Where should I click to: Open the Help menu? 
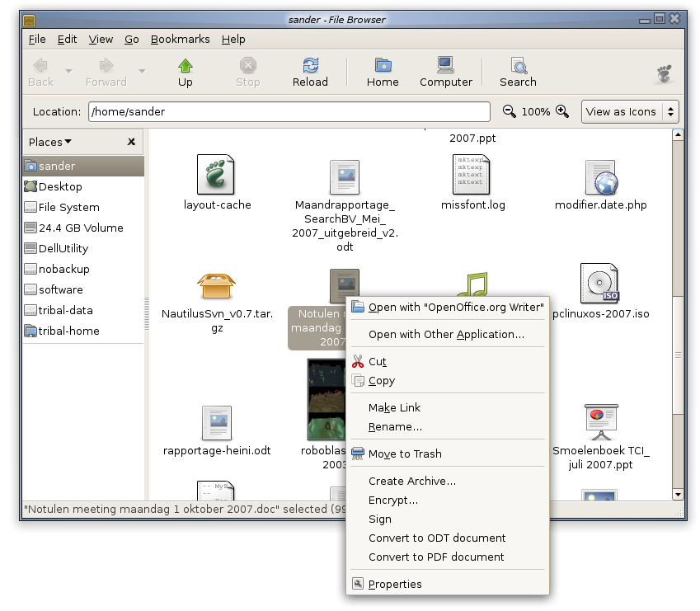pyautogui.click(x=233, y=40)
